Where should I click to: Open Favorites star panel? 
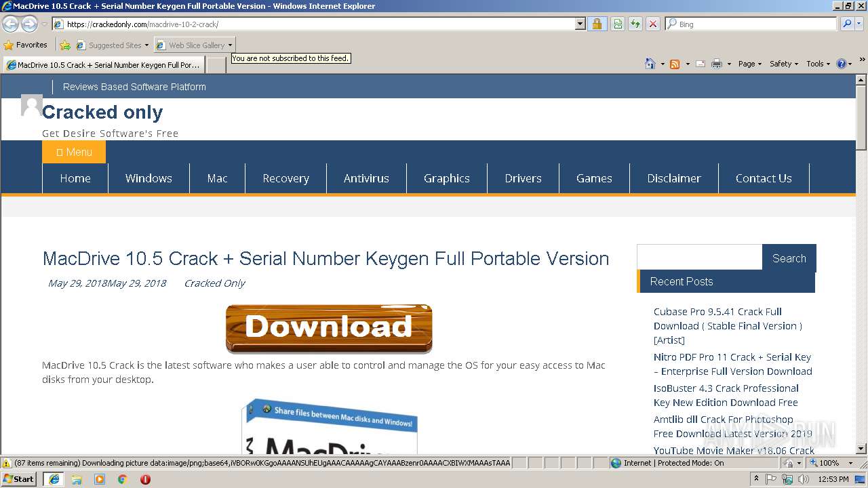[26, 45]
